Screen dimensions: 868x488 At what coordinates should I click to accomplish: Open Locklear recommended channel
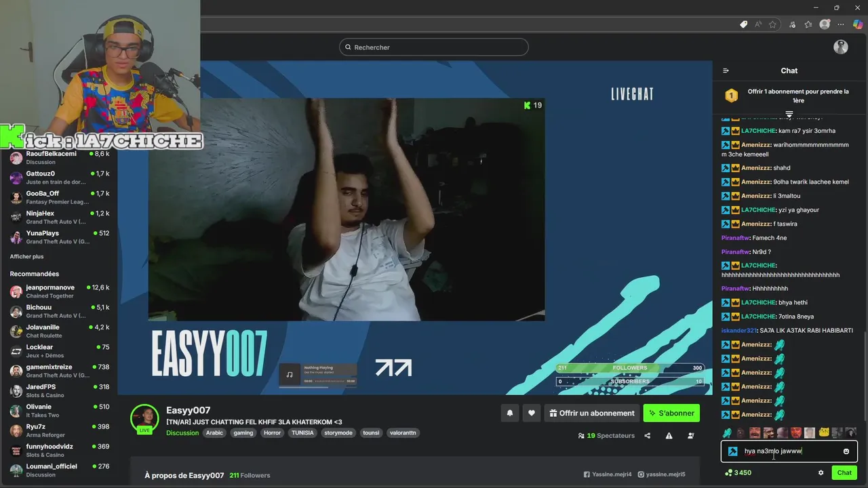pos(59,351)
